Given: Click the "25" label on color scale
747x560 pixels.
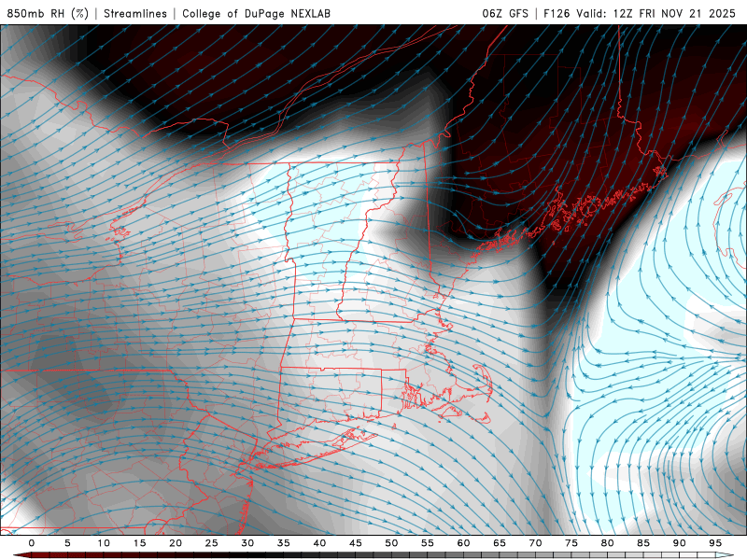Looking at the screenshot, I should click(212, 543).
